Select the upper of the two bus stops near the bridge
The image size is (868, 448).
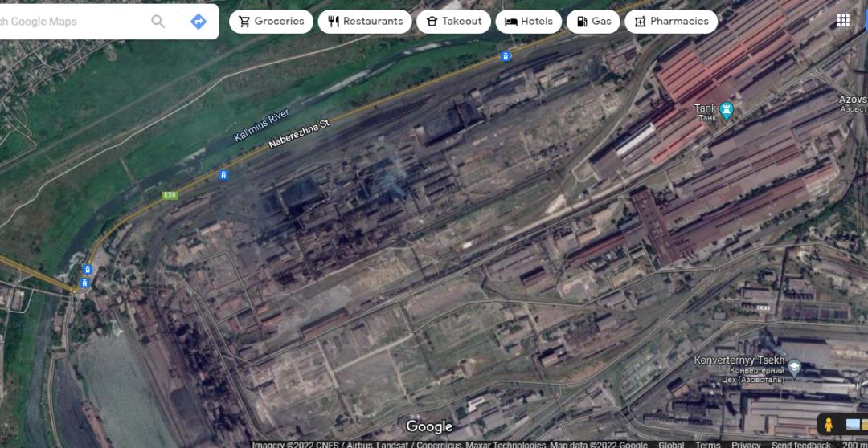coord(87,269)
